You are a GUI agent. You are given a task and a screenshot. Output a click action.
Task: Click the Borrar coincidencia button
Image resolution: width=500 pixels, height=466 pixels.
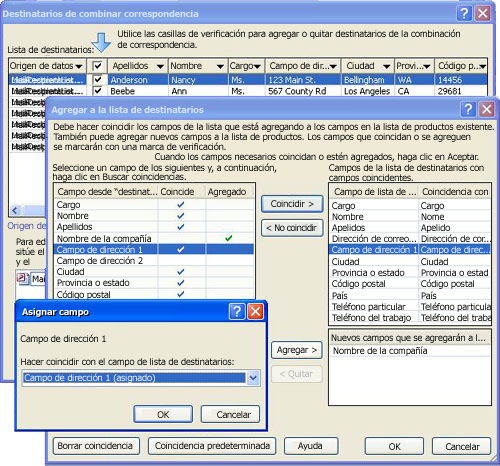click(x=96, y=446)
